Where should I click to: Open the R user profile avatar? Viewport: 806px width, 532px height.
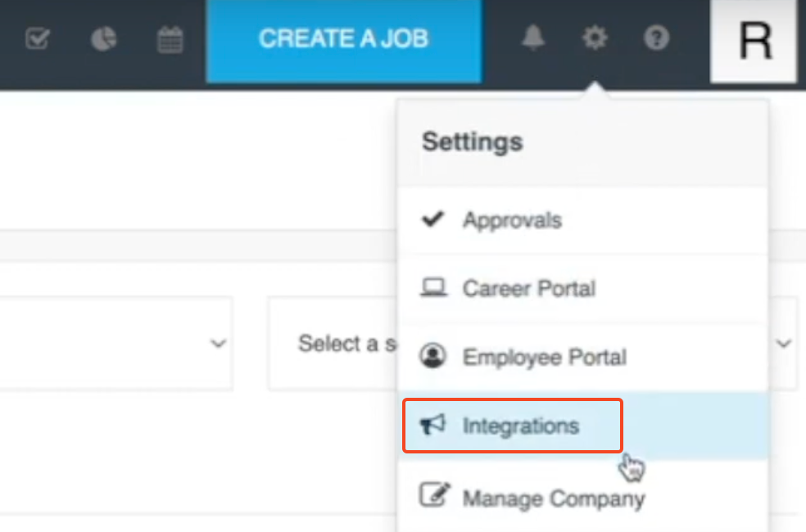[754, 41]
